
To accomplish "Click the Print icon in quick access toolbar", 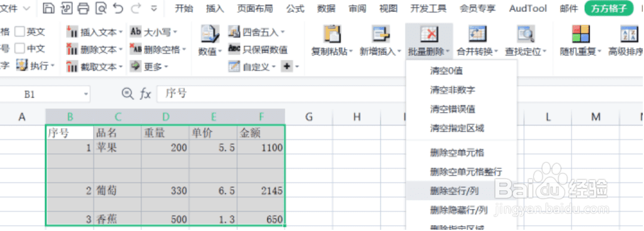I will pos(83,8).
